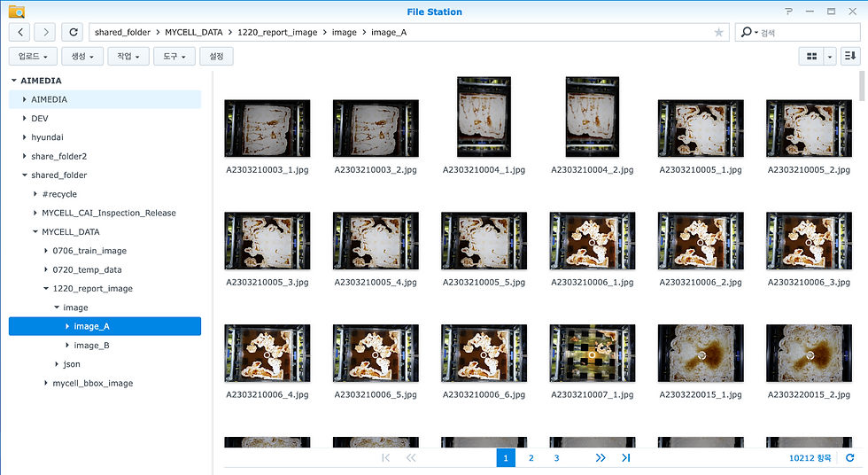
Task: Select the 0720_temp_data folder
Action: 87,269
